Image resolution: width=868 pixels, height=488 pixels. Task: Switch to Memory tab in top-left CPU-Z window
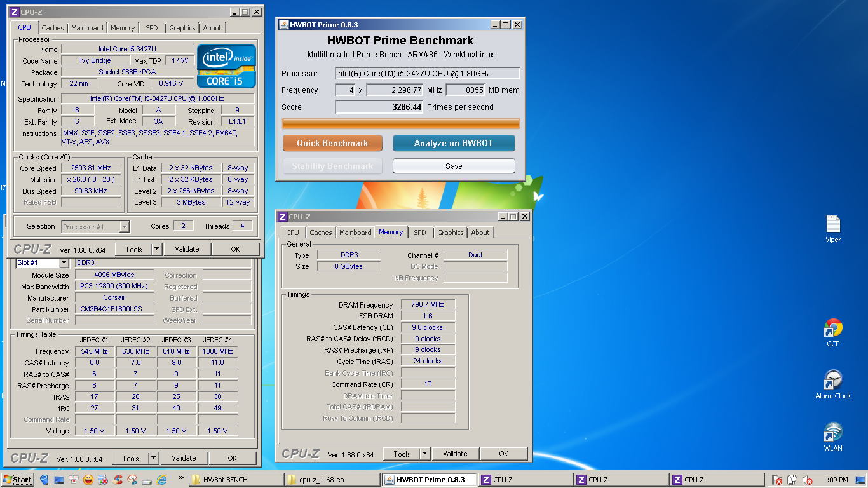pyautogui.click(x=123, y=28)
